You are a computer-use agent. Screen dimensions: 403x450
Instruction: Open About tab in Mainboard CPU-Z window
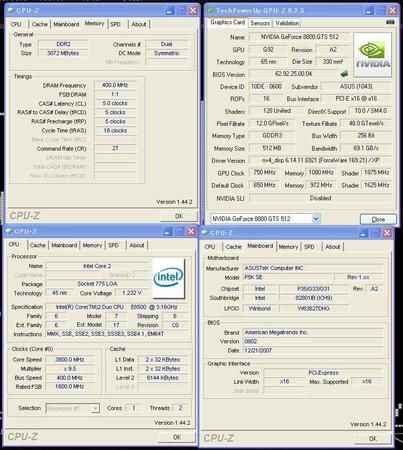click(333, 247)
